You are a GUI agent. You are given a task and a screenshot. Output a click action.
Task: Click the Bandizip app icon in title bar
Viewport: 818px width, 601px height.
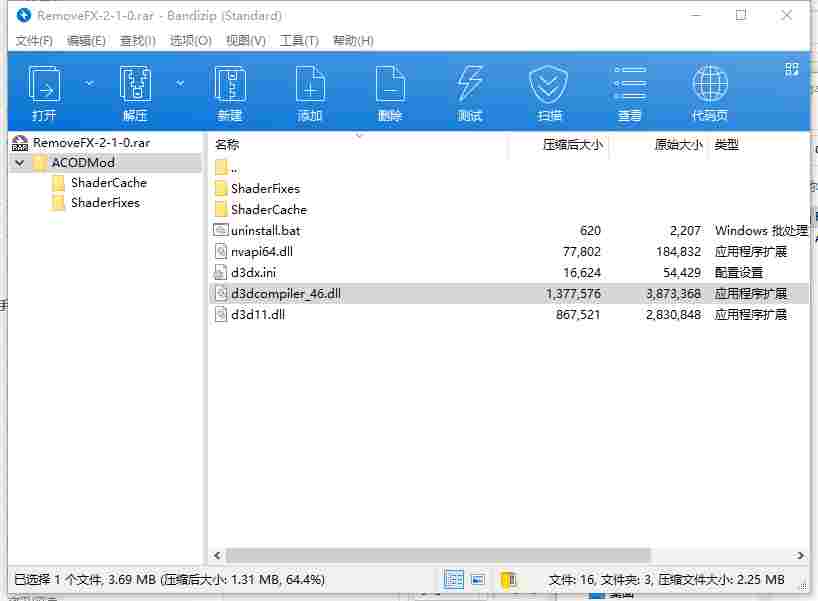[x=23, y=16]
